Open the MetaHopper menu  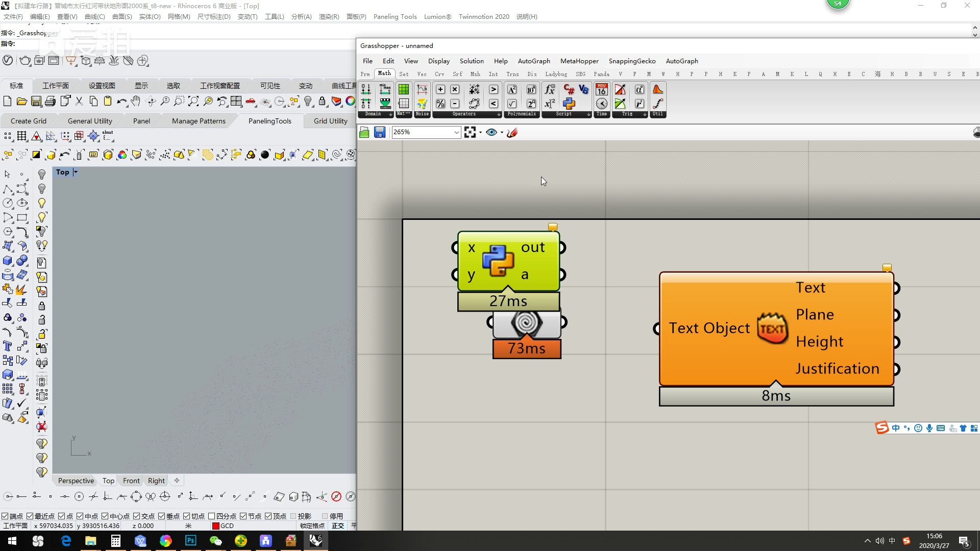click(578, 61)
